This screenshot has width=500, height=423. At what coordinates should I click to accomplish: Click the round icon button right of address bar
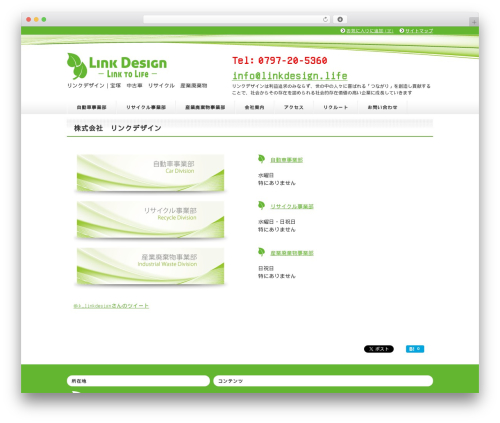pos(340,19)
